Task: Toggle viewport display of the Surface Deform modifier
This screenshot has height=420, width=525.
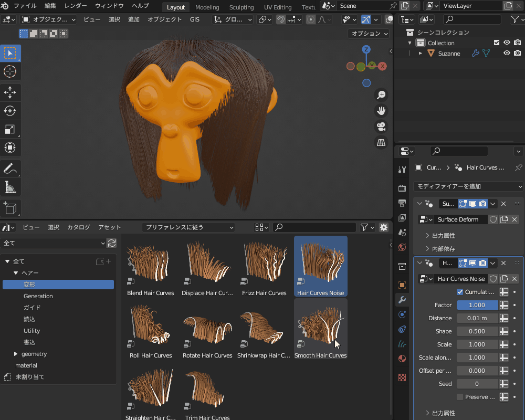Action: coord(472,204)
